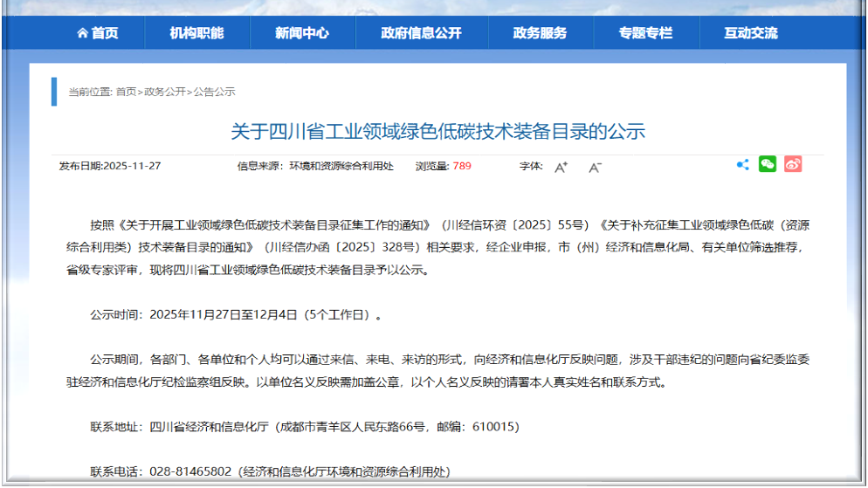Click 政务公开 breadcrumb link
Screen dimensions: 868x488
(165, 92)
